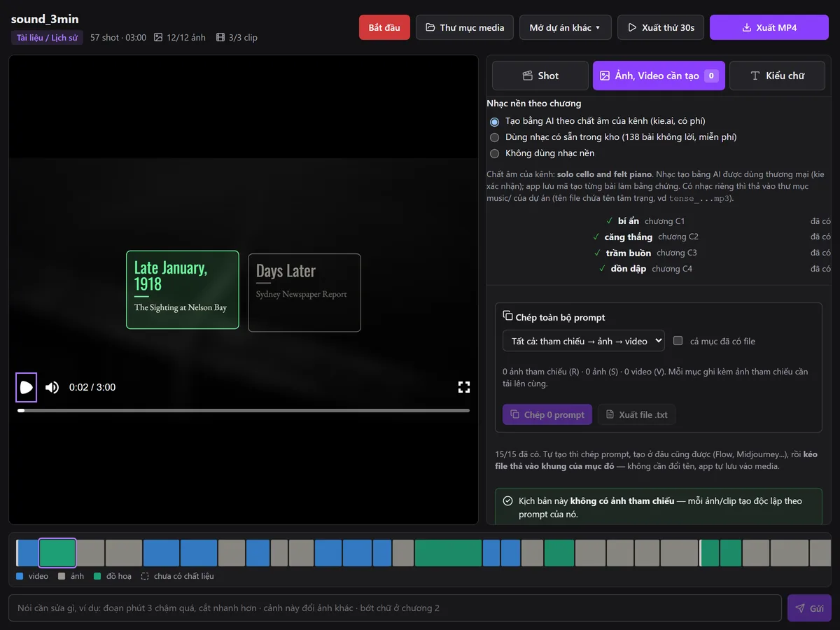The width and height of the screenshot is (840, 630).
Task: Select 'Tạo bằng AI theo chất âm của kênh'
Action: 495,121
